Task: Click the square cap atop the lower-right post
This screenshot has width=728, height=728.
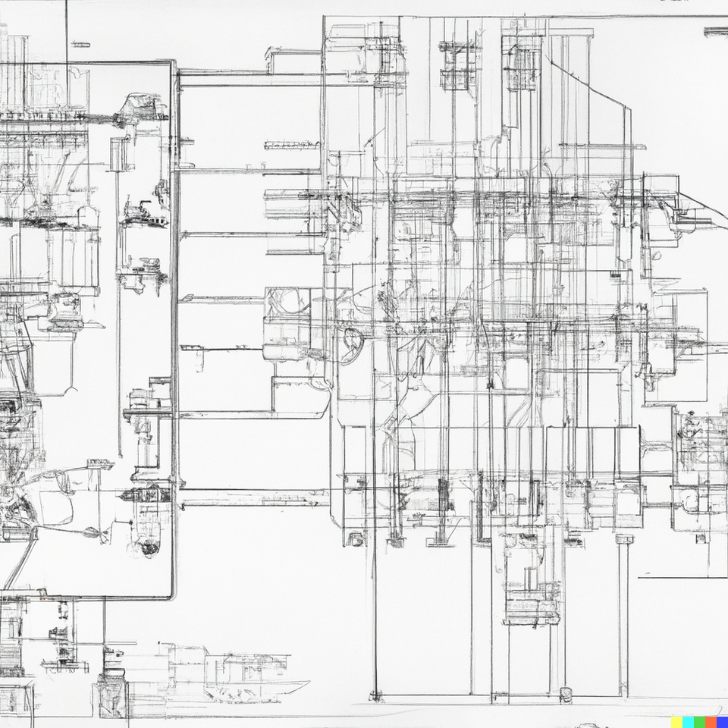Action: point(624,539)
